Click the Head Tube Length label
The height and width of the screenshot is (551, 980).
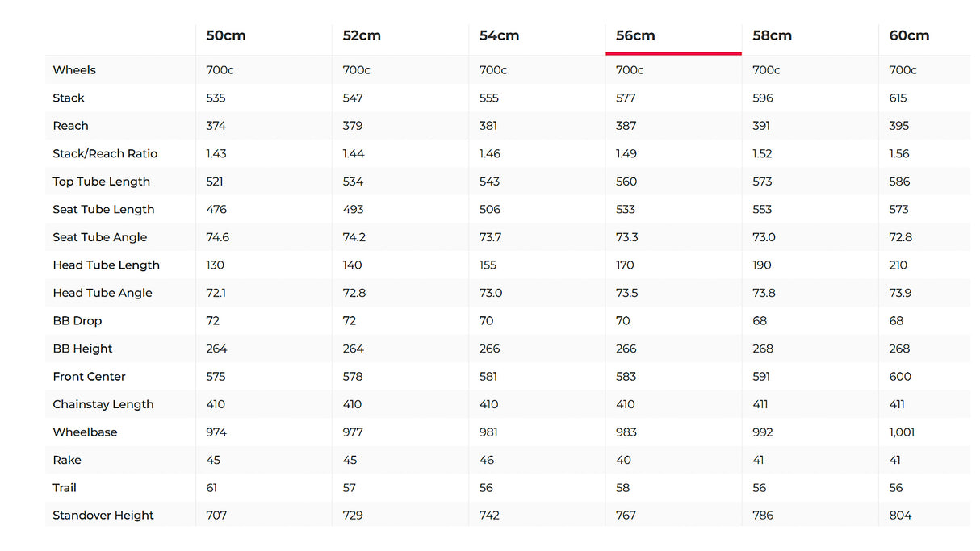coord(107,265)
